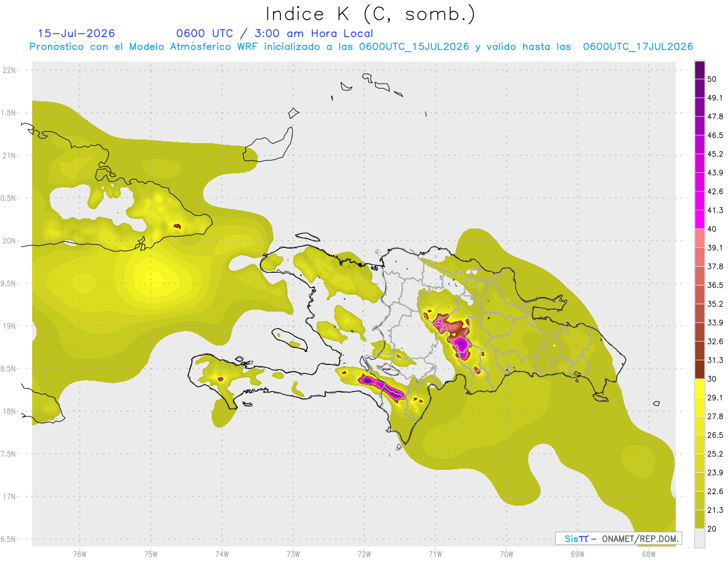Click the colorbar label '27.8'

(716, 416)
